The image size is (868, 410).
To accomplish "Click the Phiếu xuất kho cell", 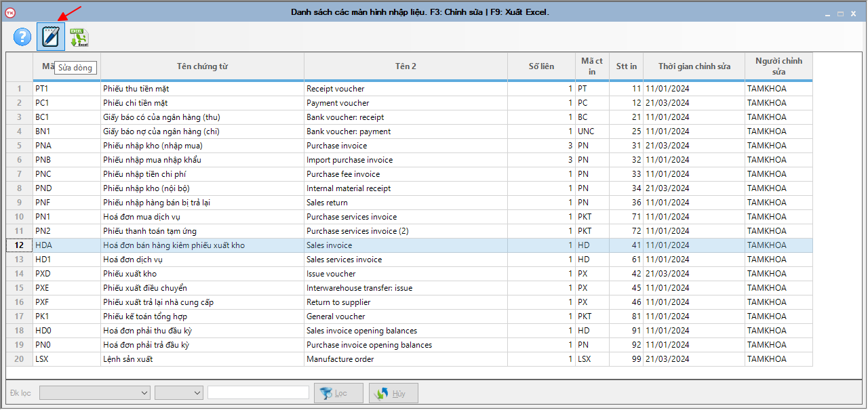I will point(202,274).
